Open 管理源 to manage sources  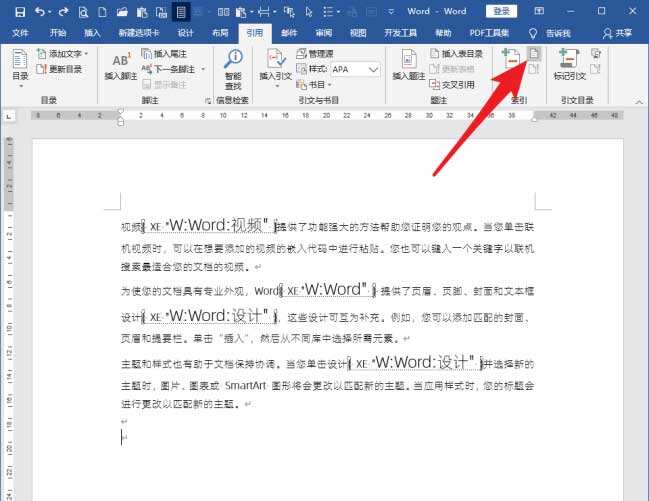(x=315, y=53)
